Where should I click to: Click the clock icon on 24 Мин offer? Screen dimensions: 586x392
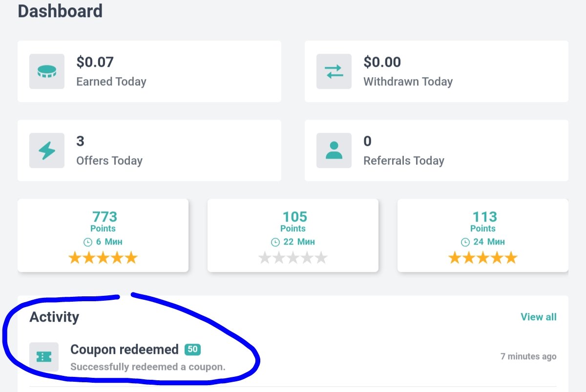click(465, 242)
